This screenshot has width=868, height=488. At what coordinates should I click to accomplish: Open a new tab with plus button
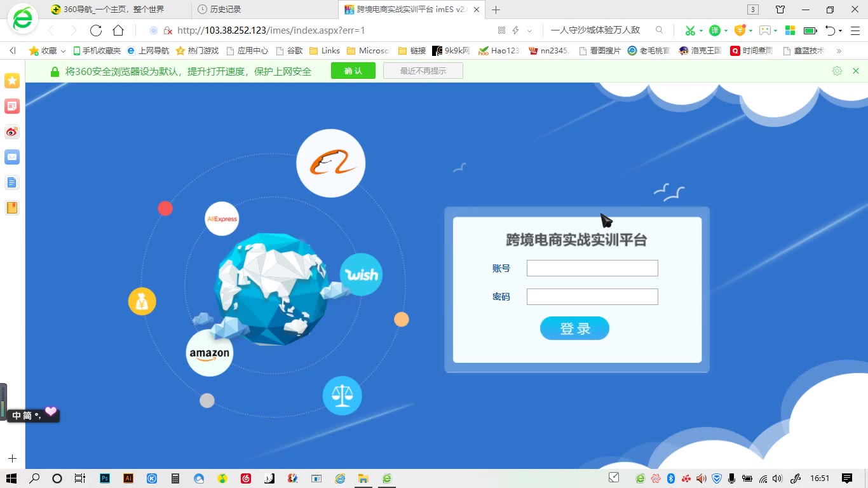click(496, 10)
